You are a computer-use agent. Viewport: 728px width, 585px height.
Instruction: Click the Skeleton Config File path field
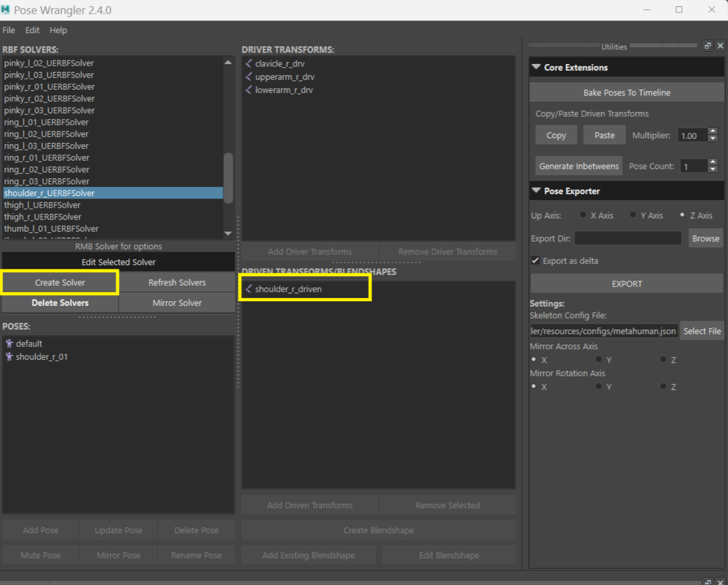604,331
